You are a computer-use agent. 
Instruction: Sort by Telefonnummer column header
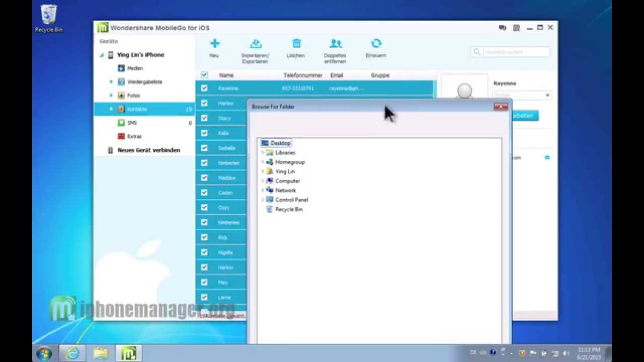coord(302,75)
